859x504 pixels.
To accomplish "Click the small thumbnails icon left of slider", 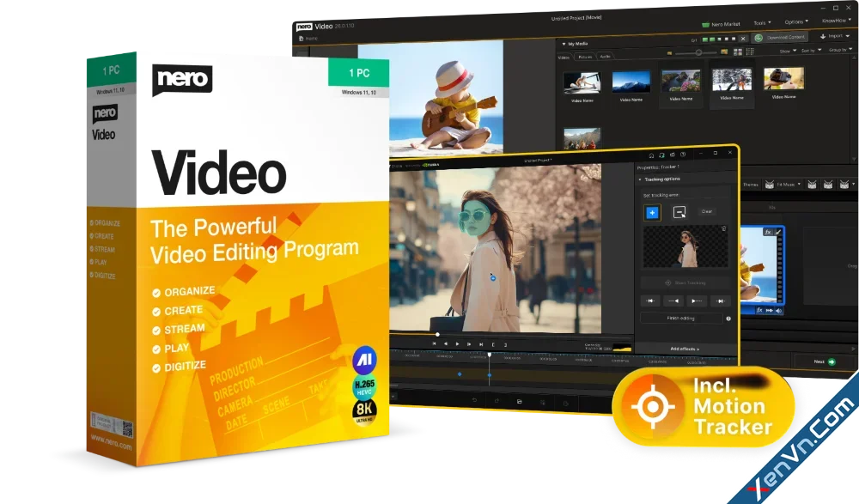I will coord(669,53).
